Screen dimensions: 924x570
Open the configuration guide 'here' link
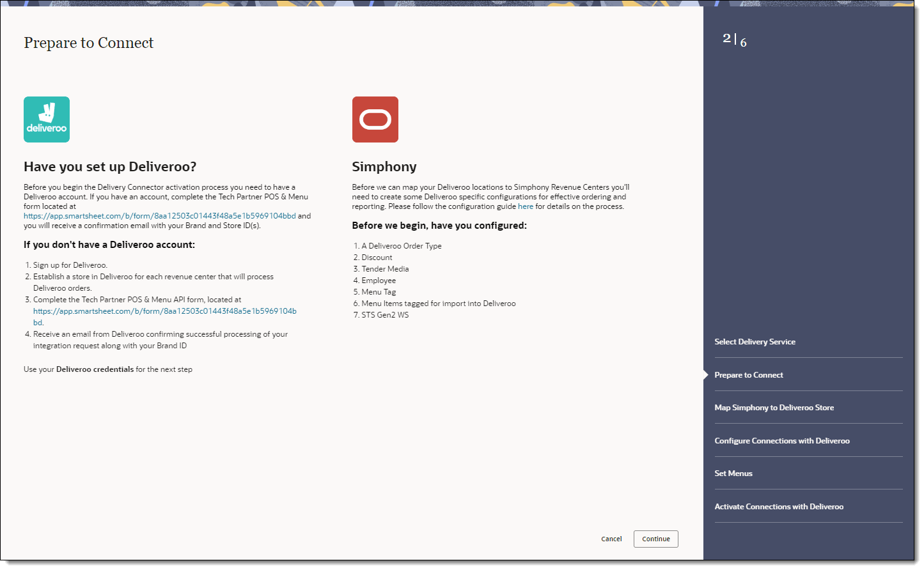click(526, 206)
